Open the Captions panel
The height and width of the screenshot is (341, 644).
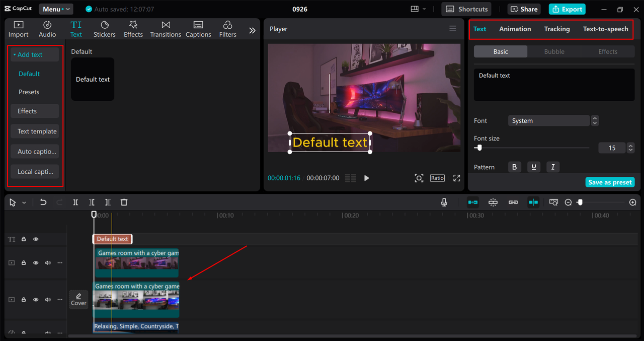[x=198, y=29]
